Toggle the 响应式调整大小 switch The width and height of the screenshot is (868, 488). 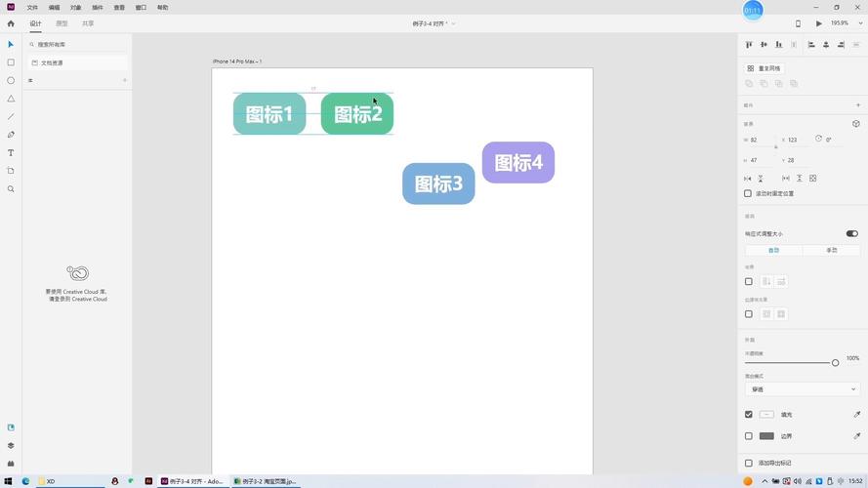coord(851,234)
